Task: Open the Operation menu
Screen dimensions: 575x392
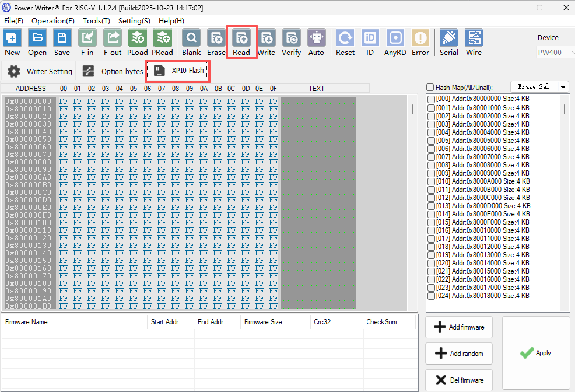Action: (52, 20)
